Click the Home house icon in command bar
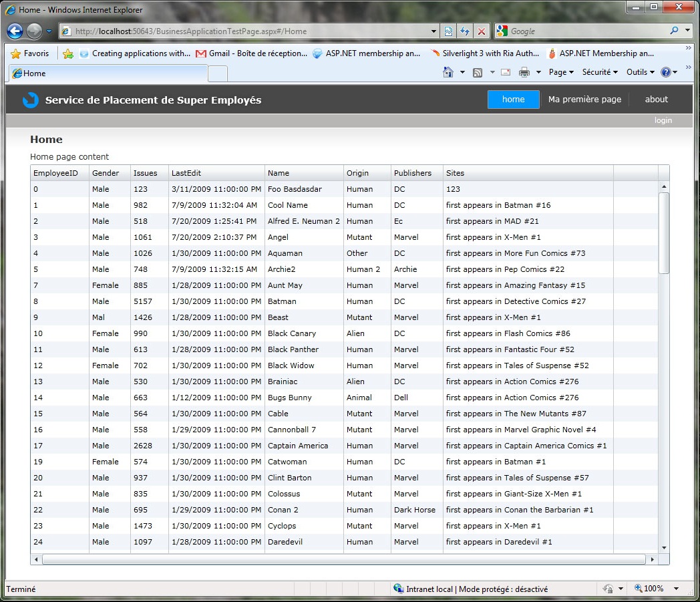Image resolution: width=700 pixels, height=602 pixels. (448, 72)
